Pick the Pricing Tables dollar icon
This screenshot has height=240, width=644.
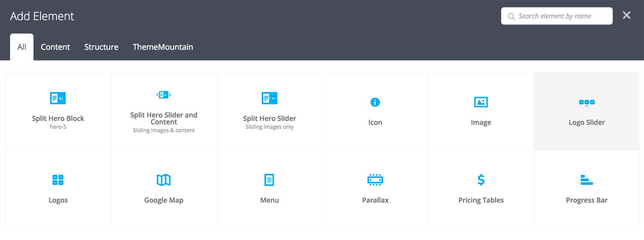(x=481, y=180)
